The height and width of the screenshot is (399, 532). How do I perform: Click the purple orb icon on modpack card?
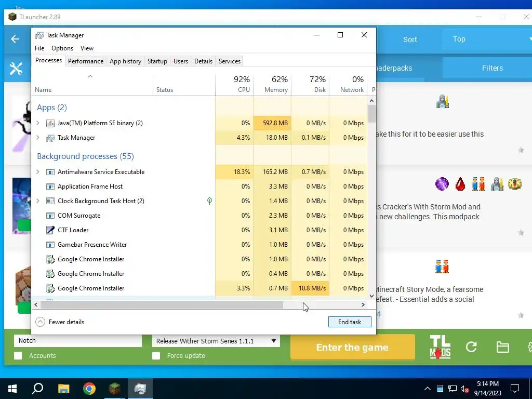(442, 184)
